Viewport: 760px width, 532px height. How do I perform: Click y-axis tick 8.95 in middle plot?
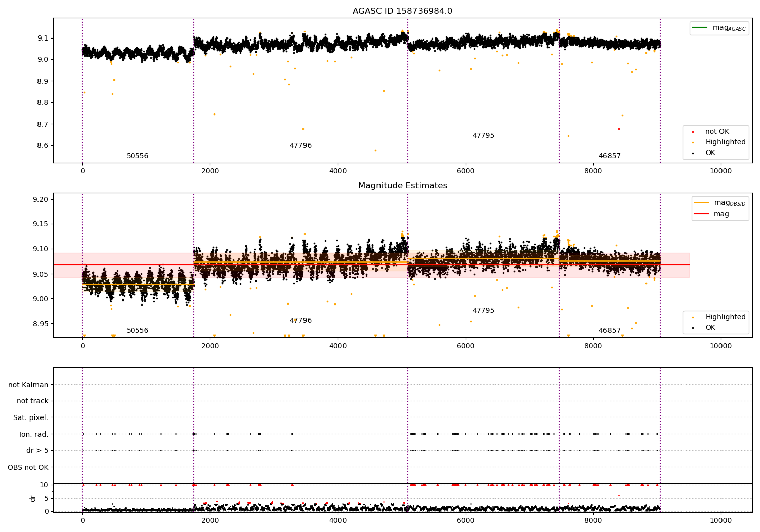(x=41, y=324)
